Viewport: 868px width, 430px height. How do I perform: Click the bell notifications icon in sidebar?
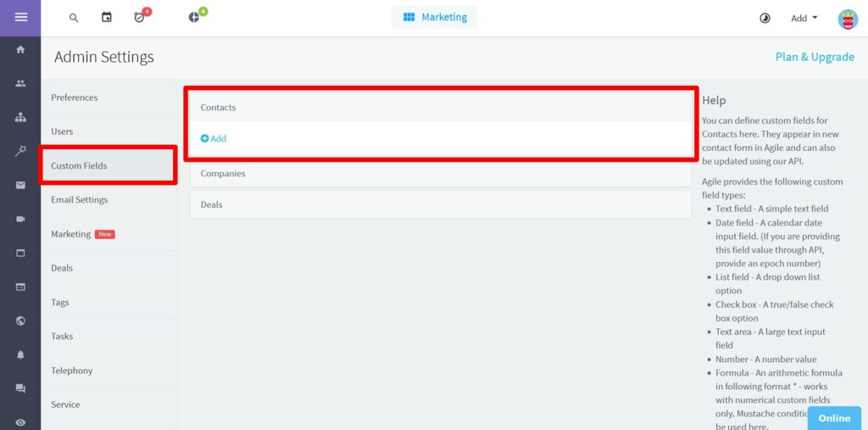pos(20,355)
